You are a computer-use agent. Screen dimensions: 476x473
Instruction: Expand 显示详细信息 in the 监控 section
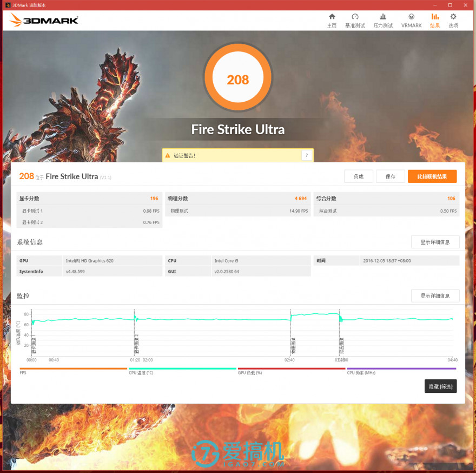pos(435,296)
